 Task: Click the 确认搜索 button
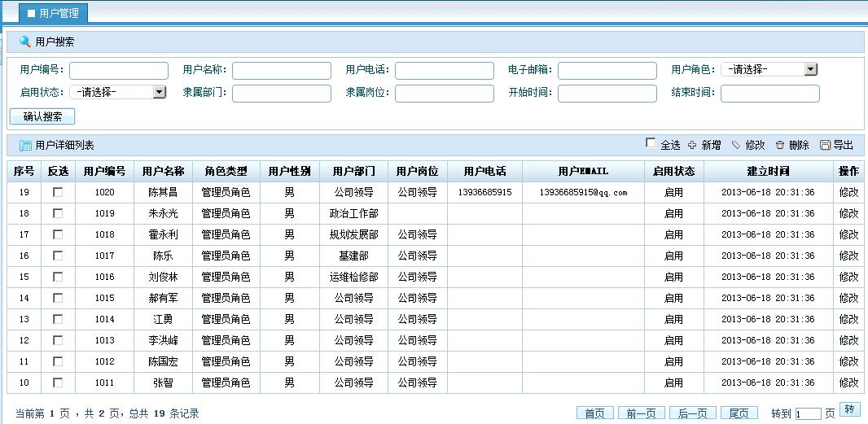42,117
